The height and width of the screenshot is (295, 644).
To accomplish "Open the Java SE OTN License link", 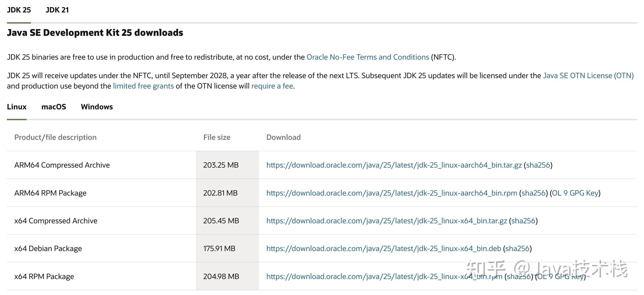I will (588, 76).
